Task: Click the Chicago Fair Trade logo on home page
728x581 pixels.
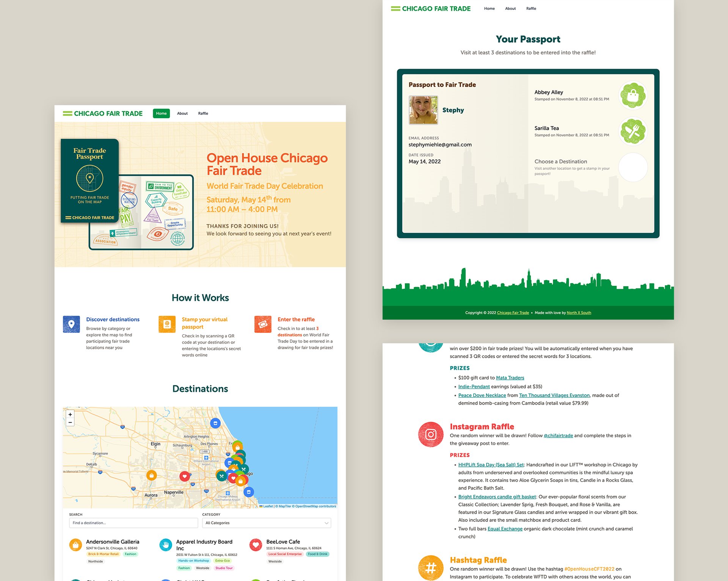Action: pyautogui.click(x=103, y=113)
